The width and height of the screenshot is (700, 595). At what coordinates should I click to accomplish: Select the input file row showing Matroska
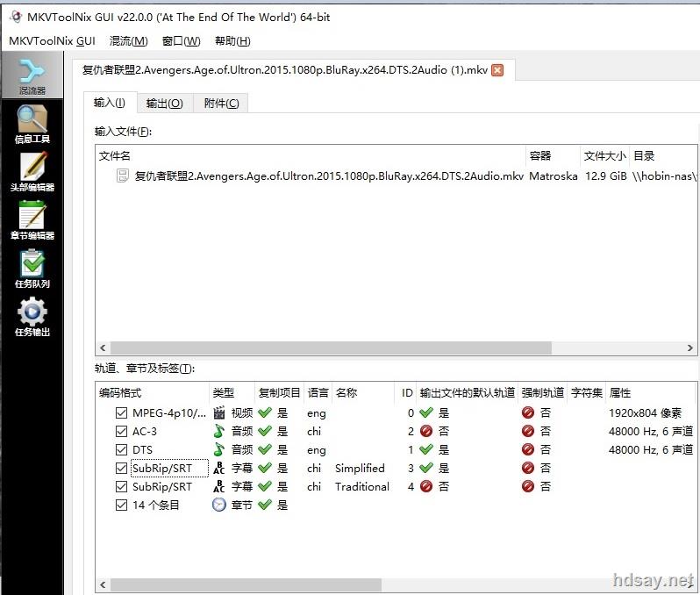point(396,176)
